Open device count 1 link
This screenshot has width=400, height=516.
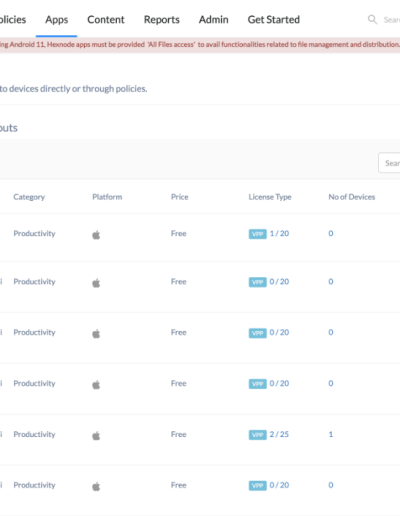pos(331,434)
